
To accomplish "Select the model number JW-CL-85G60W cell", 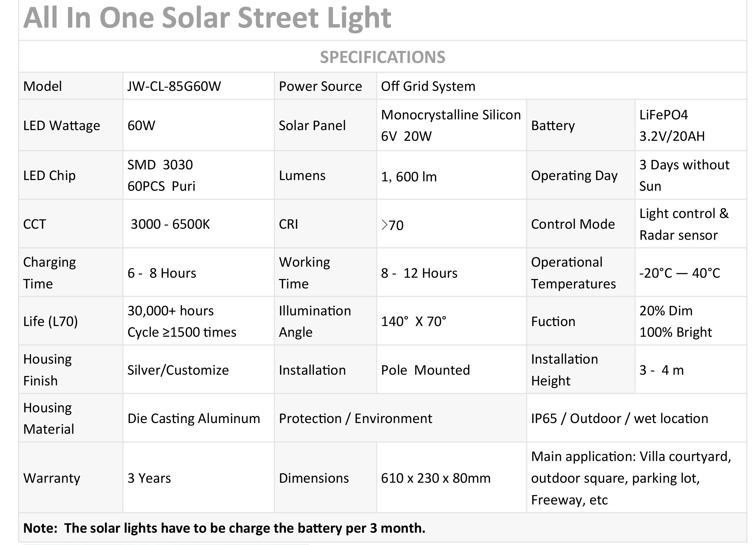I will pos(174,86).
